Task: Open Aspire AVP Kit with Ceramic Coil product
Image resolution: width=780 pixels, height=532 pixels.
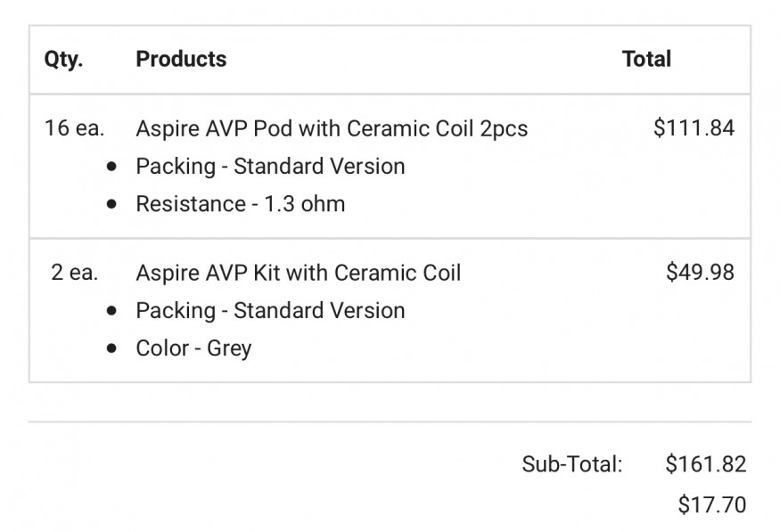Action: point(299,273)
